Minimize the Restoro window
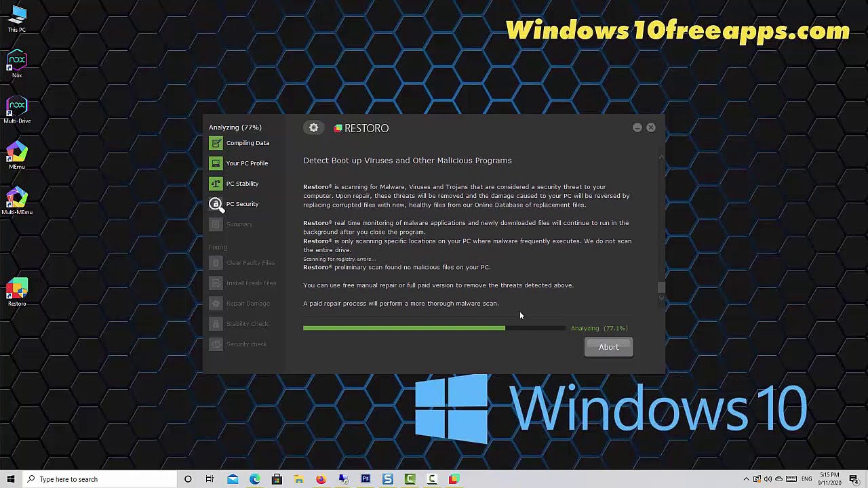The image size is (868, 488). [x=637, y=127]
